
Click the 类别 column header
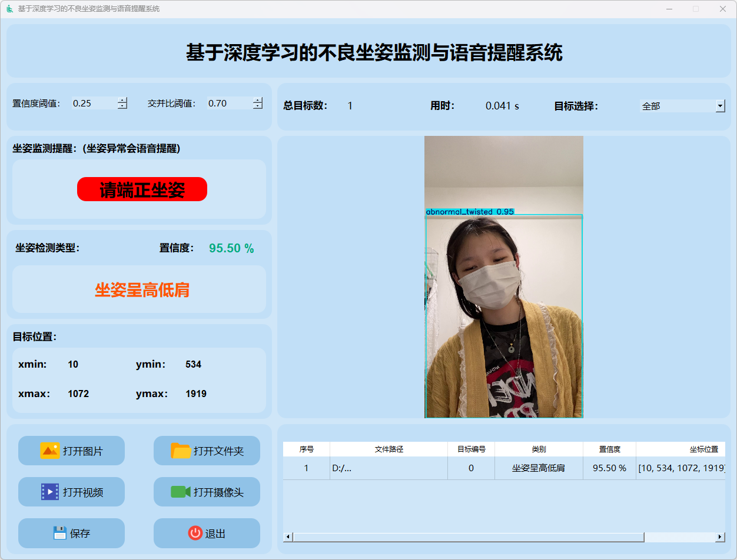click(539, 449)
